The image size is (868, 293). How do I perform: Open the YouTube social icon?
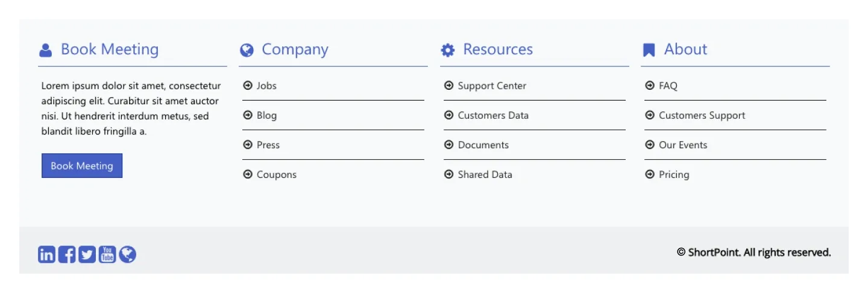pyautogui.click(x=107, y=254)
